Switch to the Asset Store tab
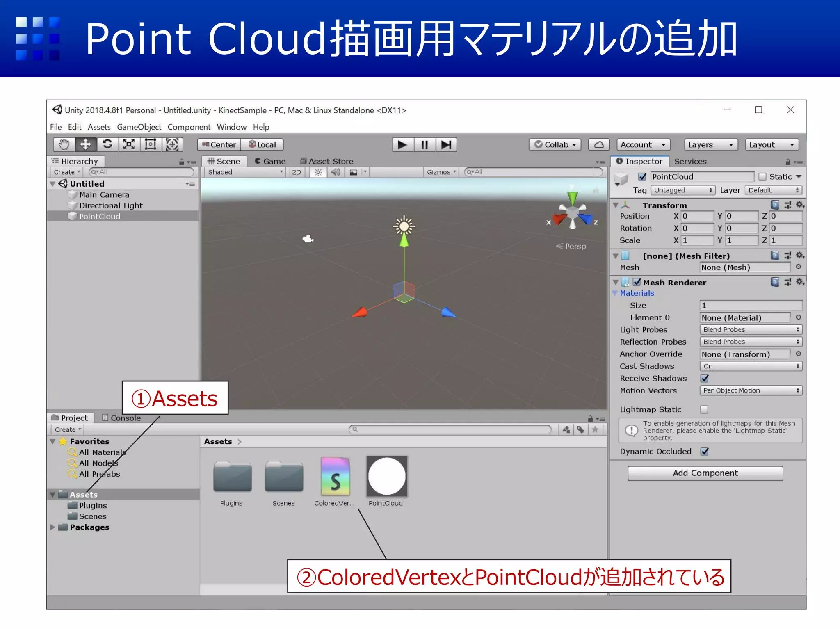 (326, 161)
